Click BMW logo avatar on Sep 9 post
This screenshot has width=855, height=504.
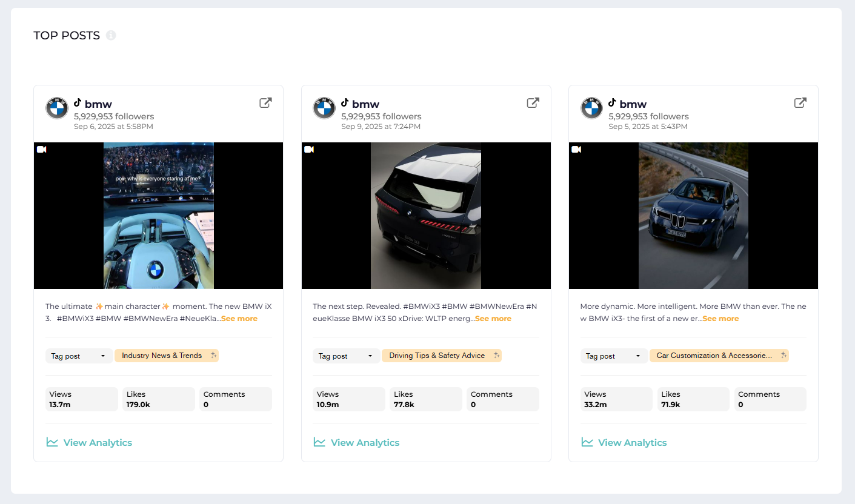324,108
